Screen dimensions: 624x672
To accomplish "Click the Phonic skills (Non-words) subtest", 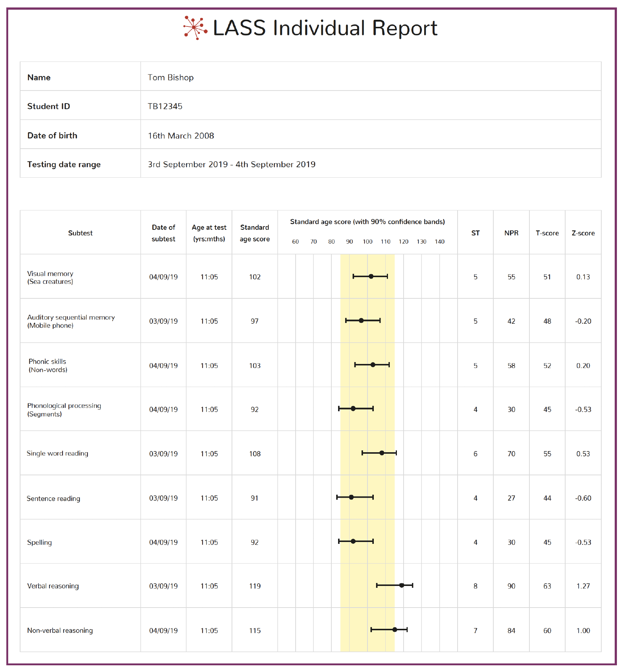I will [48, 365].
